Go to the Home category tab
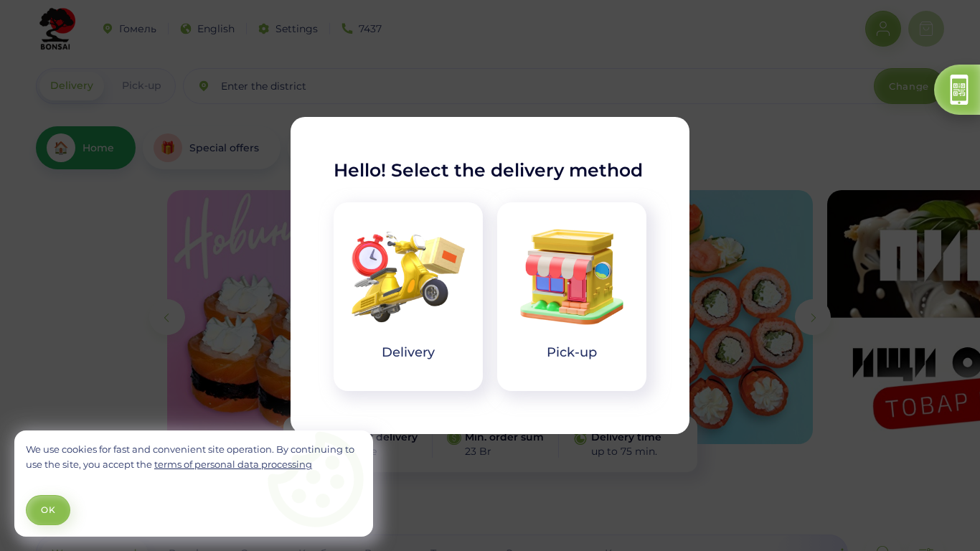Viewport: 980px width, 551px height. (x=85, y=148)
